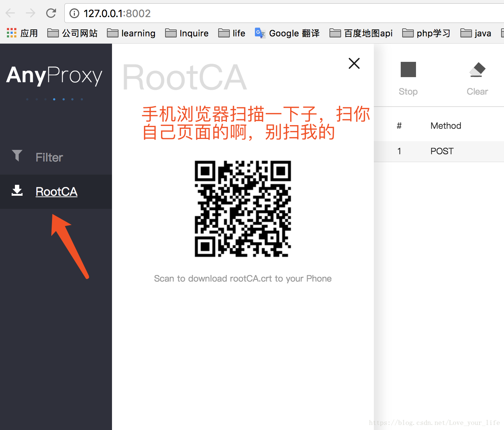The height and width of the screenshot is (430, 504).
Task: Select the RootCA sidebar link
Action: tap(56, 191)
